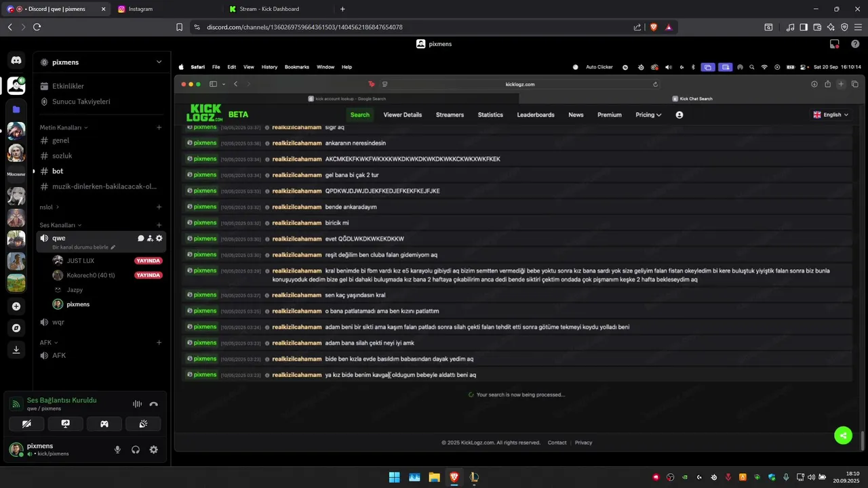This screenshot has height=488, width=868.
Task: Add channel to AFK category
Action: 159,342
